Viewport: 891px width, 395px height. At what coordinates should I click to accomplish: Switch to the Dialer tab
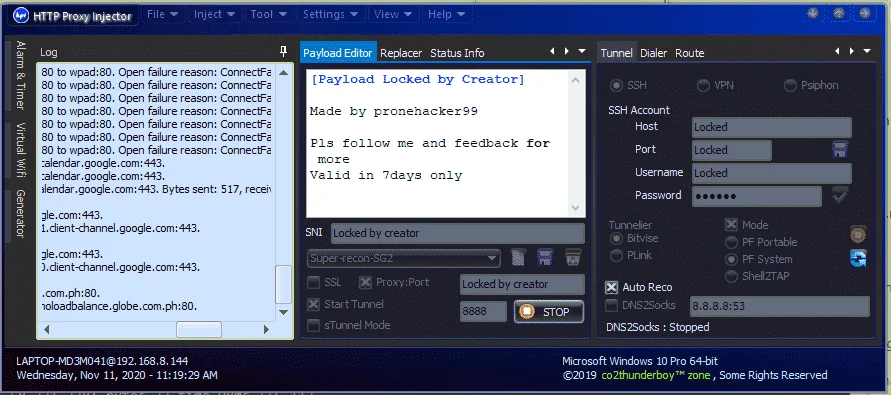653,53
